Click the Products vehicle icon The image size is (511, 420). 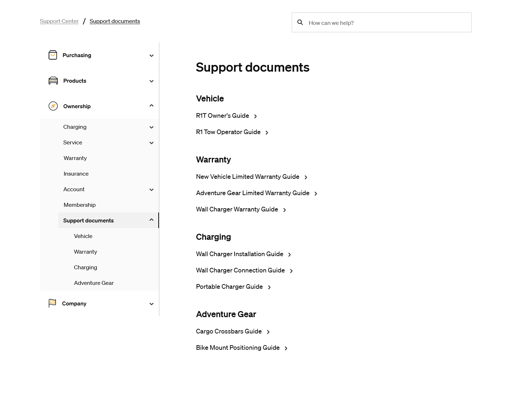[x=53, y=81]
